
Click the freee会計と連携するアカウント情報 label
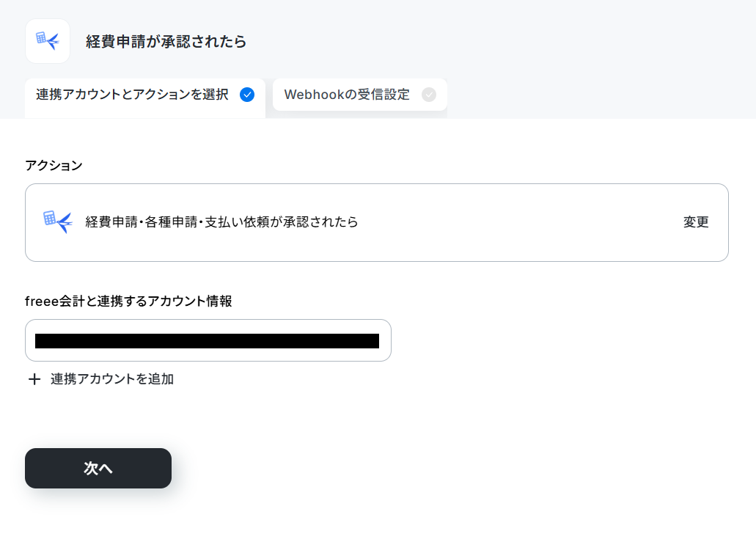[129, 301]
